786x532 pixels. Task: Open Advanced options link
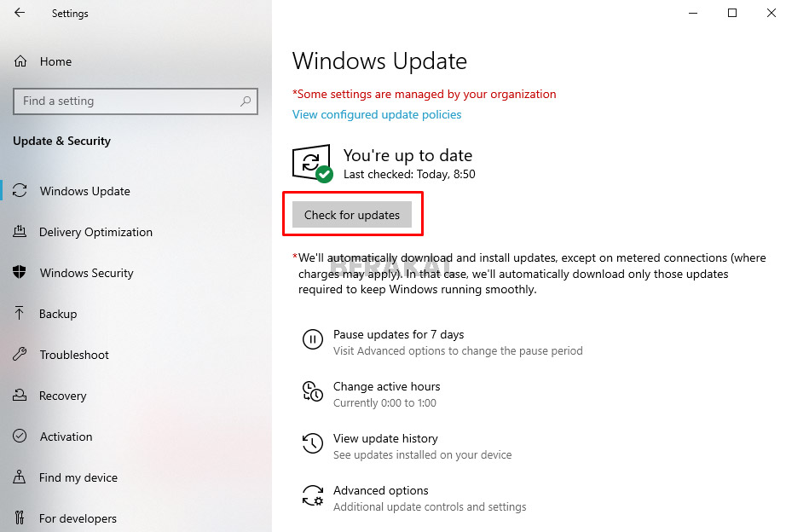(x=381, y=490)
